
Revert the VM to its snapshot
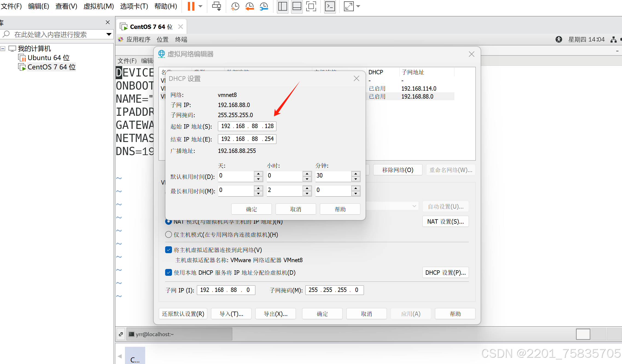pos(249,6)
